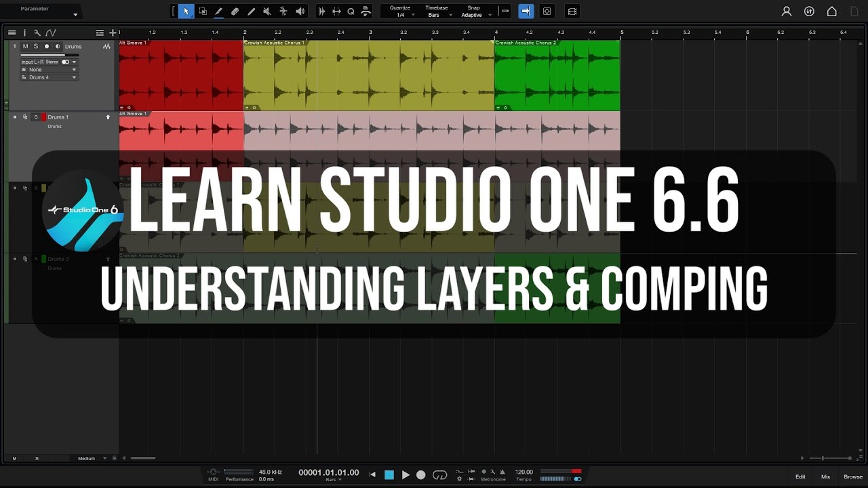The width and height of the screenshot is (868, 488).
Task: Show automation curve icon
Action: tap(51, 33)
